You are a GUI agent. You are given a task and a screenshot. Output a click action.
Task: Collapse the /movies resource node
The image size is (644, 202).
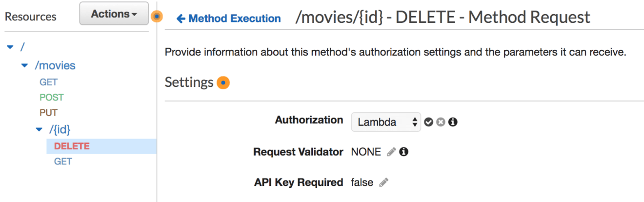[25, 65]
